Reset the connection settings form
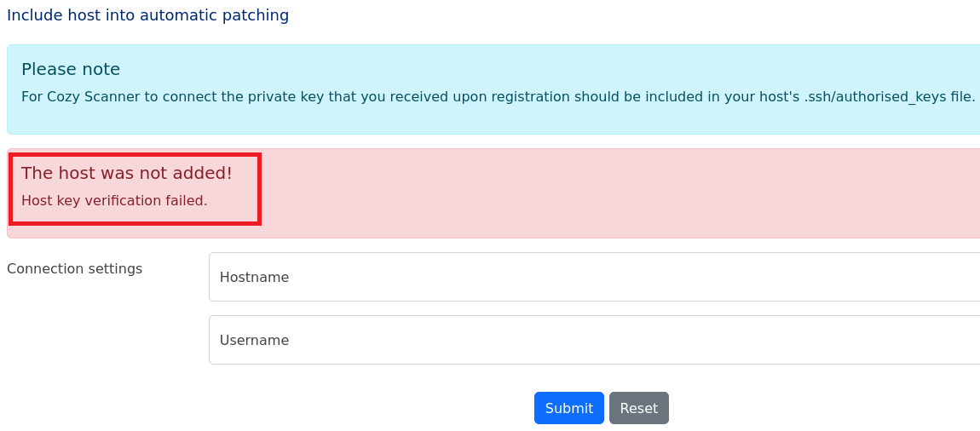 (x=638, y=408)
